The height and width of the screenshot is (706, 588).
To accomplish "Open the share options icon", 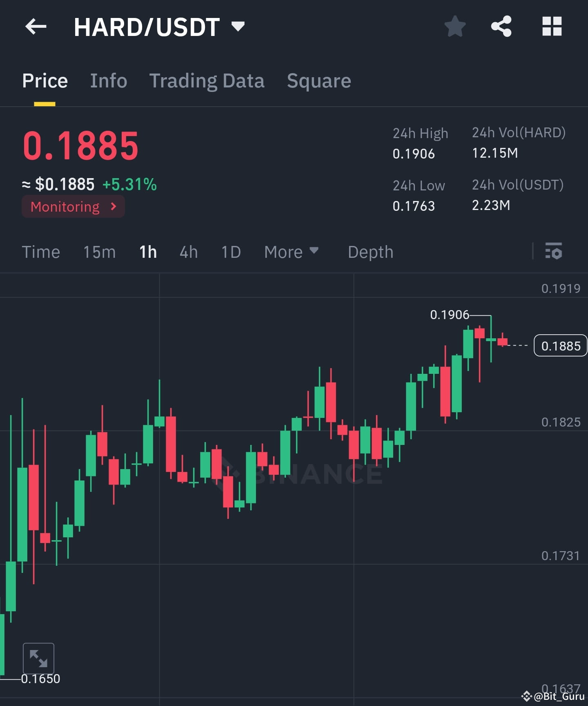I will pyautogui.click(x=502, y=27).
